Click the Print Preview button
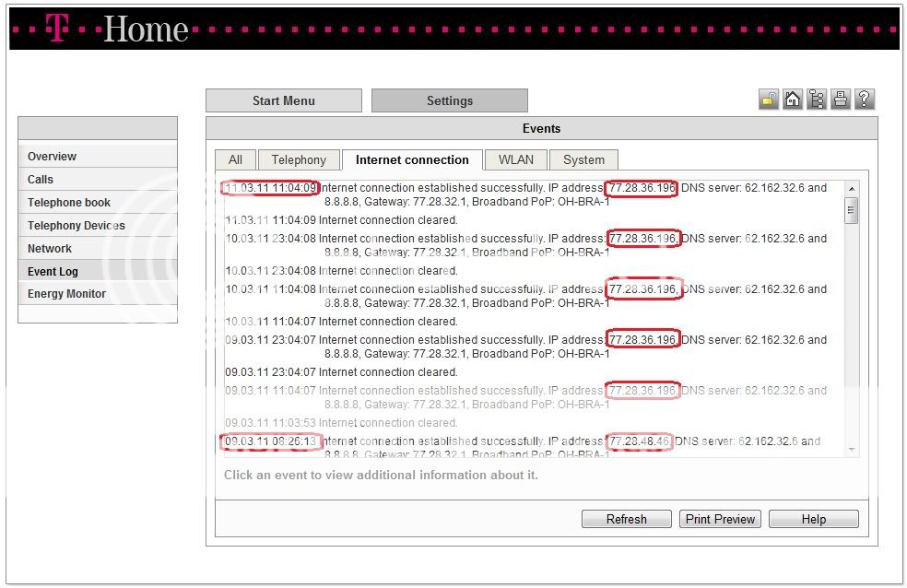Screen dimensions: 907x588 pos(720,520)
